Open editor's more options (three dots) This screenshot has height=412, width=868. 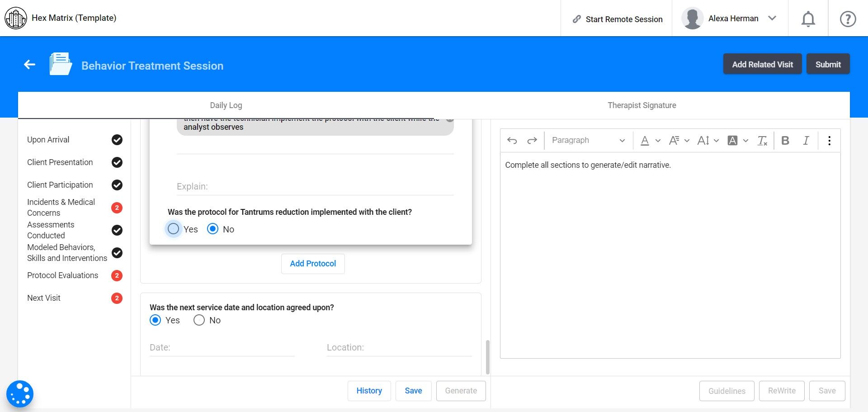pos(829,141)
